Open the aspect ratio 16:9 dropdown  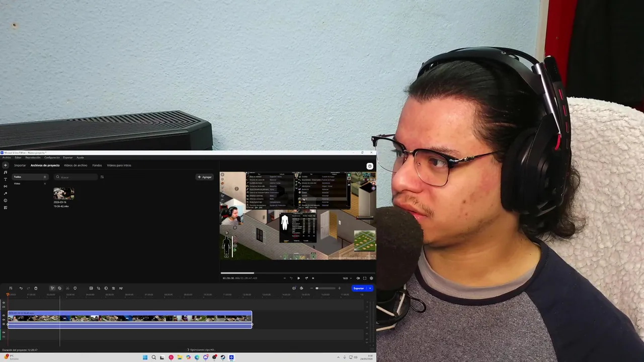[347, 278]
